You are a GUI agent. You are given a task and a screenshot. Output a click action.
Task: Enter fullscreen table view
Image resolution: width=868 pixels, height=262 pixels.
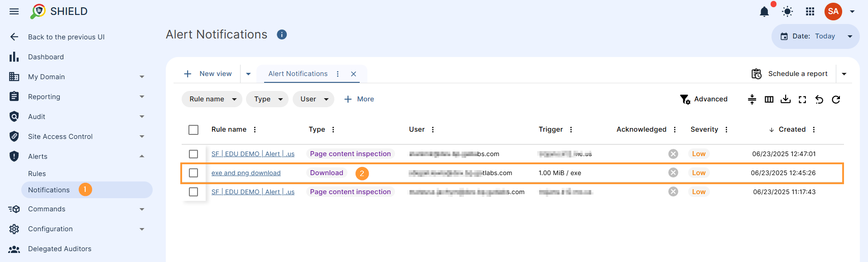pyautogui.click(x=802, y=100)
